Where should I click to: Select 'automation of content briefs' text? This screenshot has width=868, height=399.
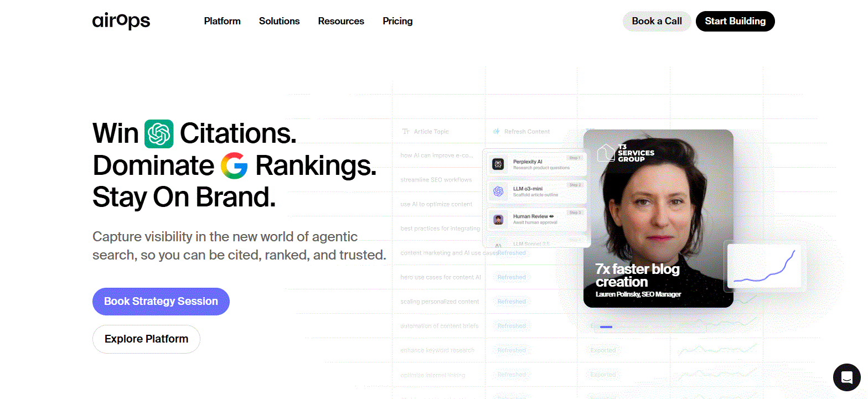click(440, 326)
